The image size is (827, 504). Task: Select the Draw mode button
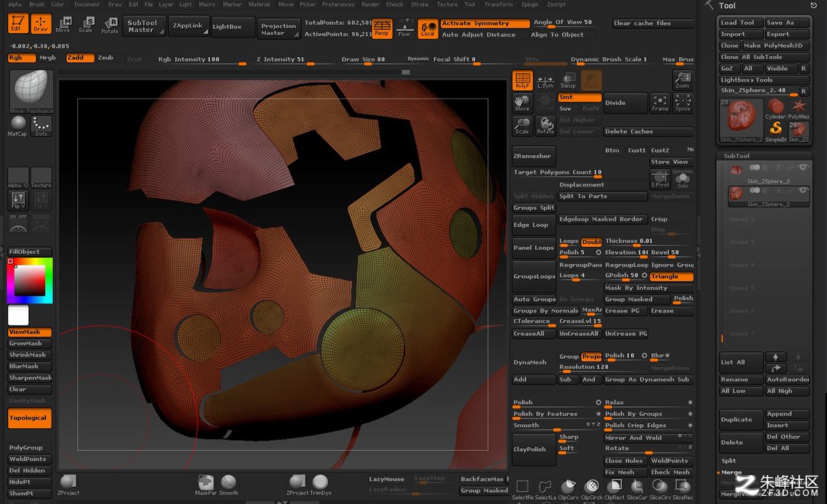click(41, 24)
